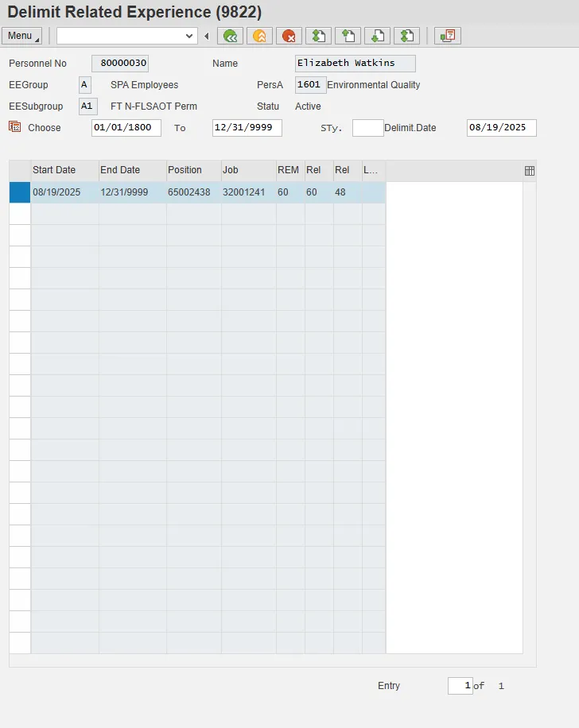The image size is (579, 728).
Task: Open the table column settings icon
Action: 530,171
